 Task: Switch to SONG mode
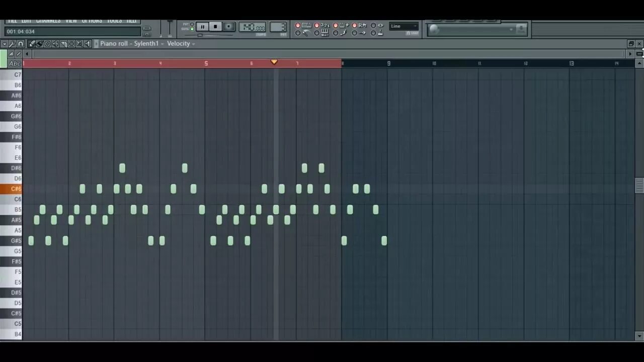(x=192, y=29)
